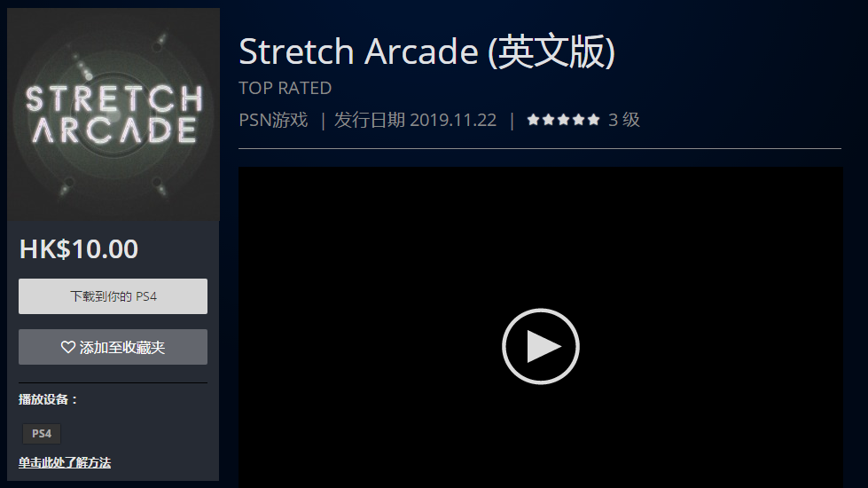868x488 pixels.
Task: Click the last star in the rating
Action: pyautogui.click(x=593, y=120)
